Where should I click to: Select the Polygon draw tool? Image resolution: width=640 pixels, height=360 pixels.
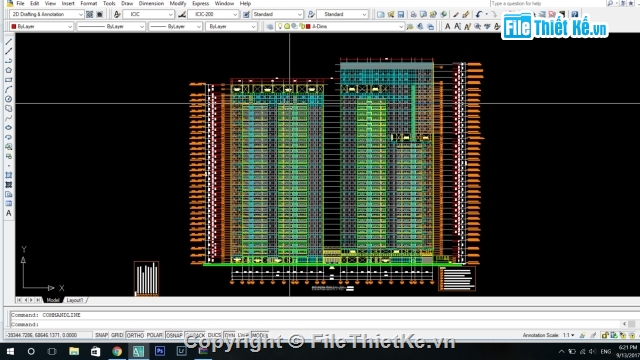(x=9, y=70)
